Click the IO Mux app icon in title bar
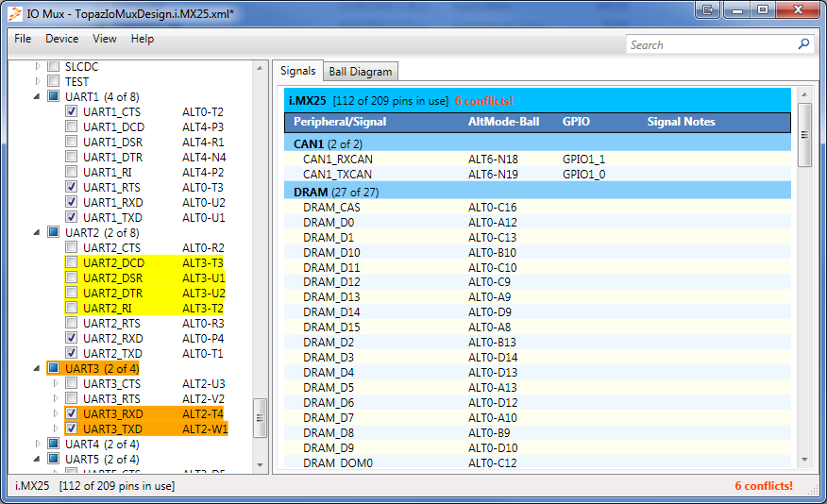827x504 pixels. [15, 14]
